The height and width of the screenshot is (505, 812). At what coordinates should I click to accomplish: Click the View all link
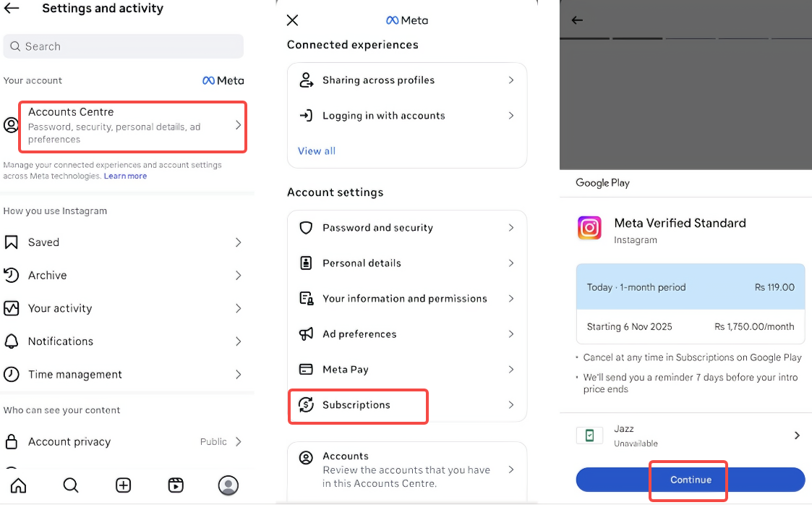[x=317, y=151]
